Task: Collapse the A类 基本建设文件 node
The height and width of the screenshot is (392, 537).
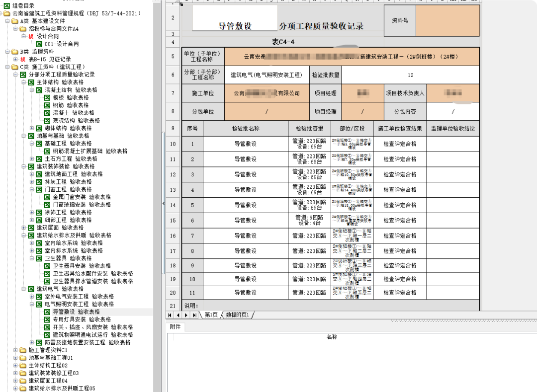Action: 7,21
